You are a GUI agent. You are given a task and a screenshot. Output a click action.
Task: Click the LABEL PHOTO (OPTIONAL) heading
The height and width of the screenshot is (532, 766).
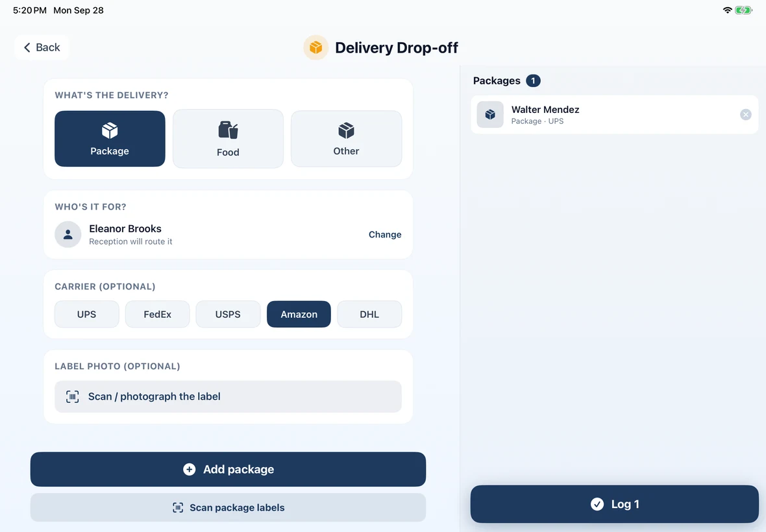[117, 366]
